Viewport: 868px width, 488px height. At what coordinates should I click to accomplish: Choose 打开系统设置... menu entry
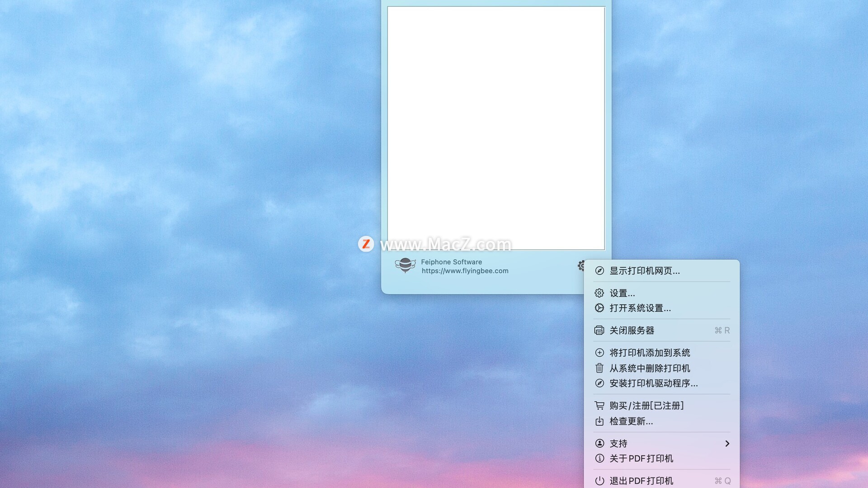click(x=640, y=308)
